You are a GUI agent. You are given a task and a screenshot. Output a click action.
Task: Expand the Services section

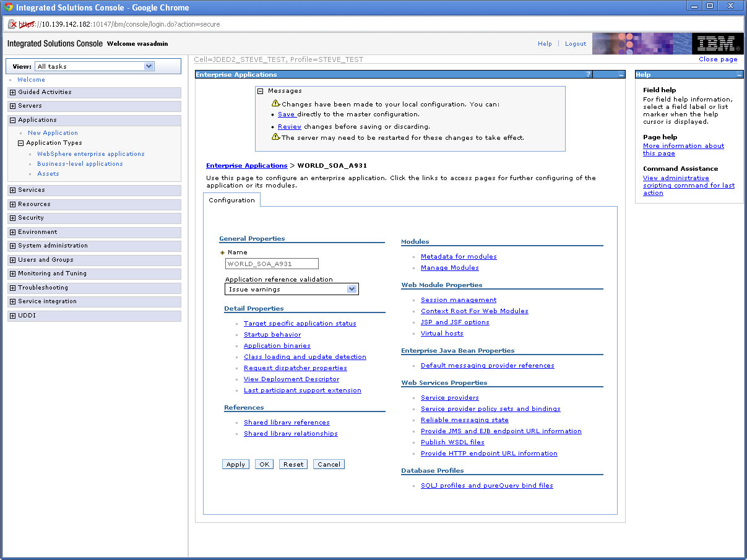pos(13,190)
